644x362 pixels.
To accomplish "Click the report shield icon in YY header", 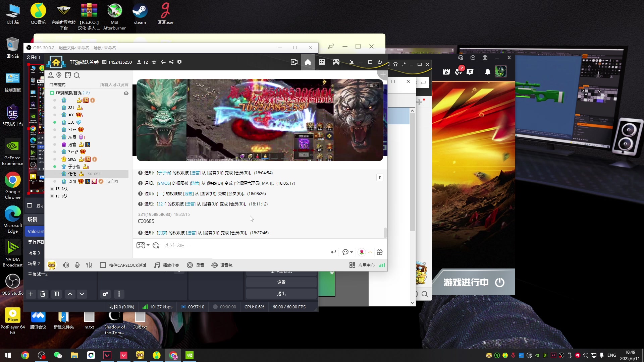I will (179, 62).
